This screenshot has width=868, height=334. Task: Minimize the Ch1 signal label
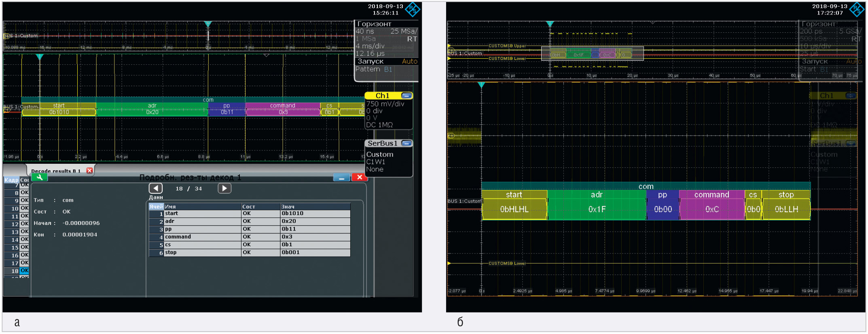coord(406,96)
